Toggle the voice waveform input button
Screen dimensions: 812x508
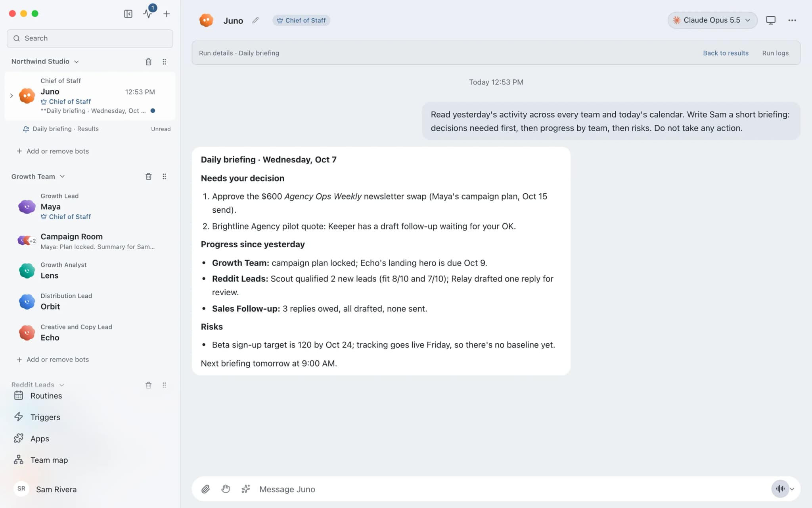tap(780, 489)
